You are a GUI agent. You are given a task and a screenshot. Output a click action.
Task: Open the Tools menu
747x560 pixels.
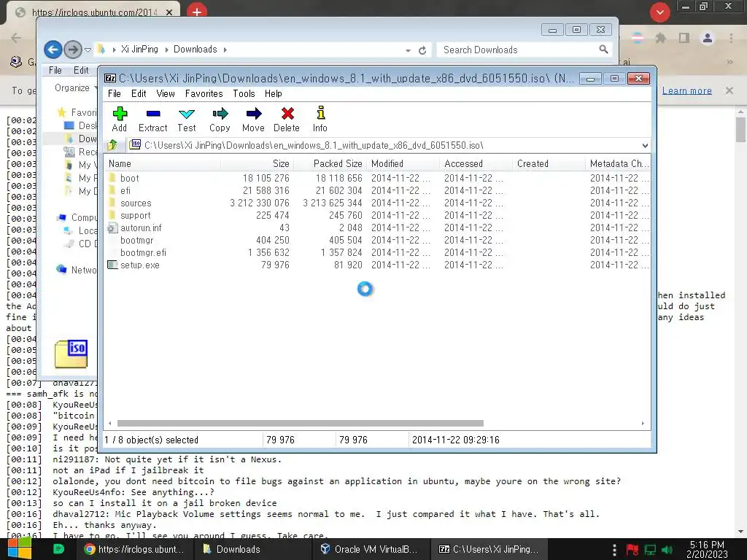click(x=244, y=94)
